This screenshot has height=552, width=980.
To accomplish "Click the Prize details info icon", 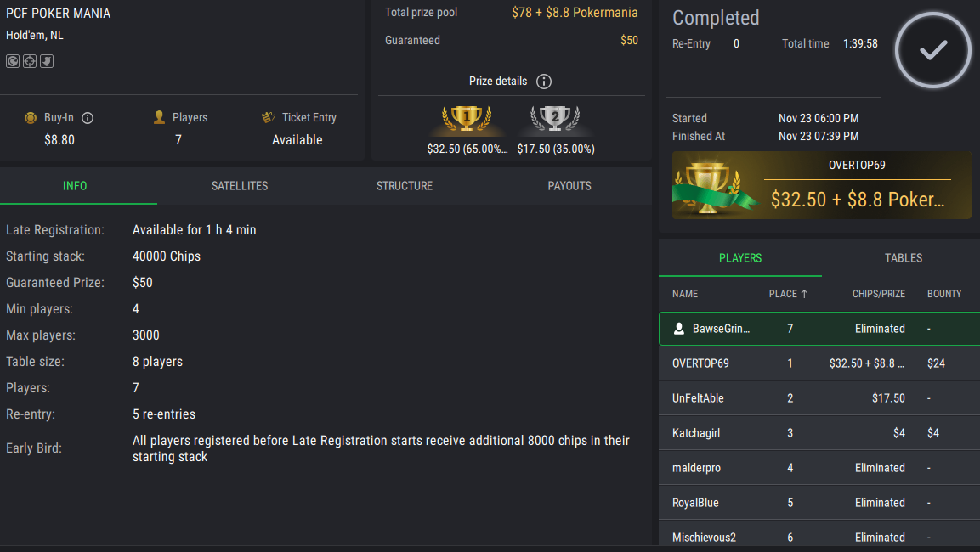I will tap(544, 82).
